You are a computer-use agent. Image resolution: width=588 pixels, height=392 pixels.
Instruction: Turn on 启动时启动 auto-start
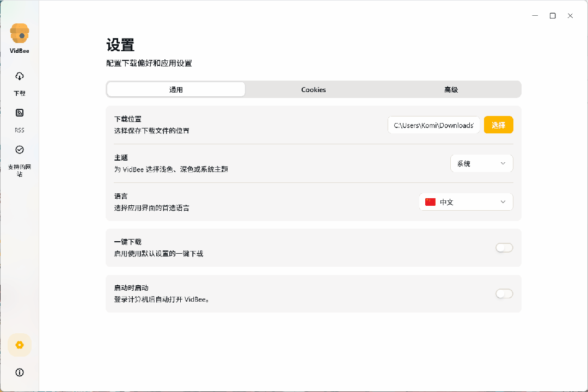coord(504,293)
